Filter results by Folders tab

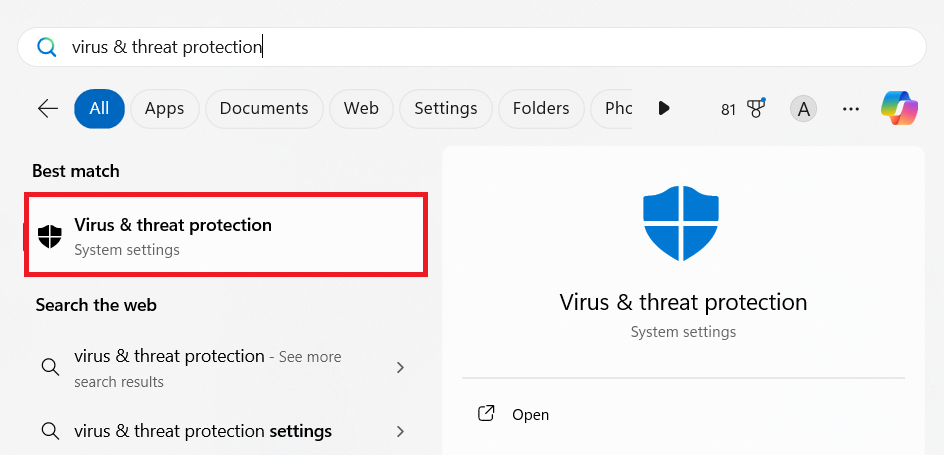tap(541, 108)
